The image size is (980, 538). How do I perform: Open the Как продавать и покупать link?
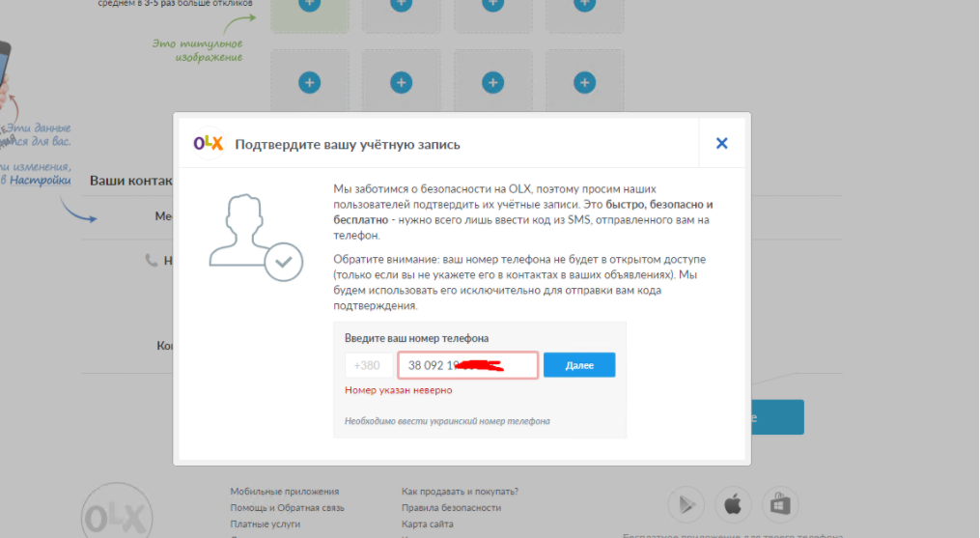pos(460,491)
